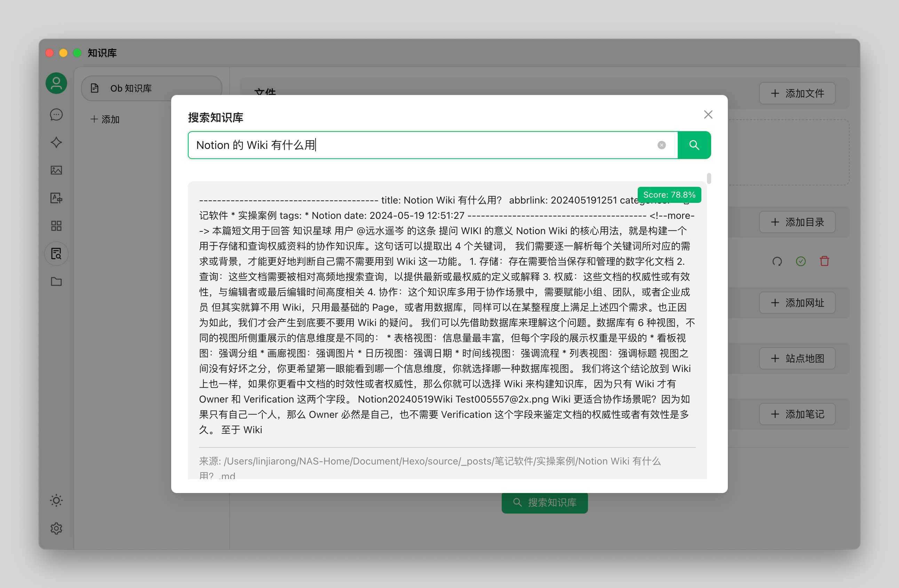The width and height of the screenshot is (899, 588).
Task: Click the refresh icon in directory row
Action: 777,261
